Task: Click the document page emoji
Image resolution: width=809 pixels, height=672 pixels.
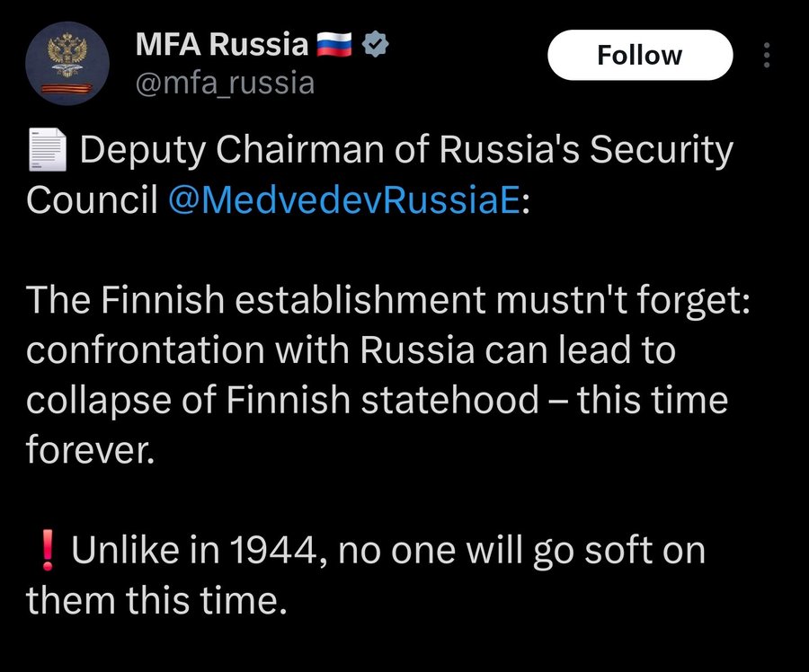Action: pyautogui.click(x=47, y=150)
